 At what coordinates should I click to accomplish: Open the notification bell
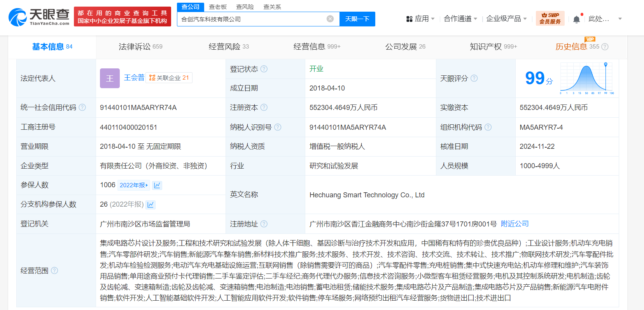[576, 19]
